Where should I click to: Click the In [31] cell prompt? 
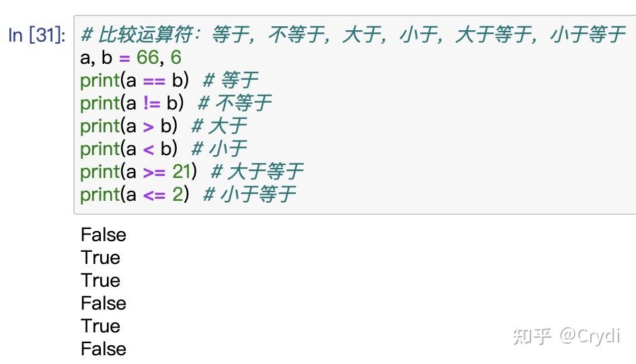pos(36,35)
